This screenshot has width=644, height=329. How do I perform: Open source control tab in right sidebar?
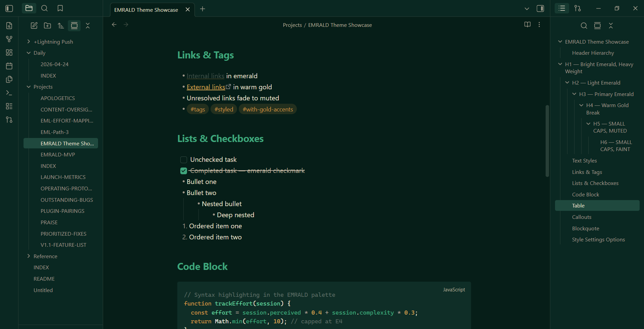click(578, 8)
